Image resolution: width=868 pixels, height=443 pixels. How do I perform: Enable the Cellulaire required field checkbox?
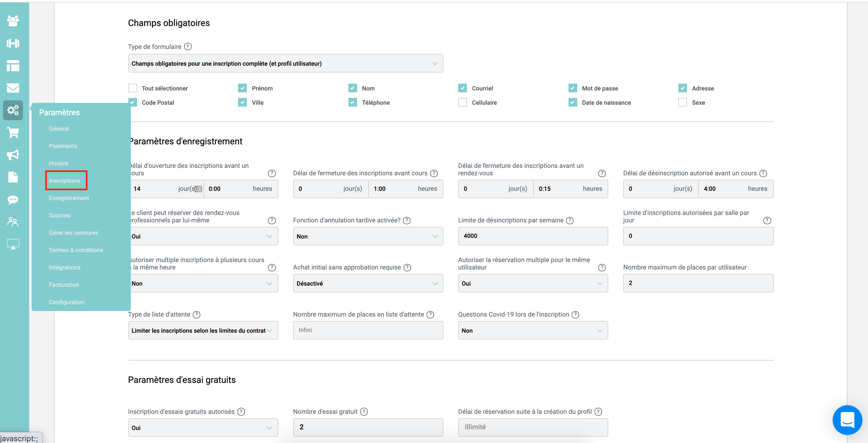pyautogui.click(x=463, y=102)
